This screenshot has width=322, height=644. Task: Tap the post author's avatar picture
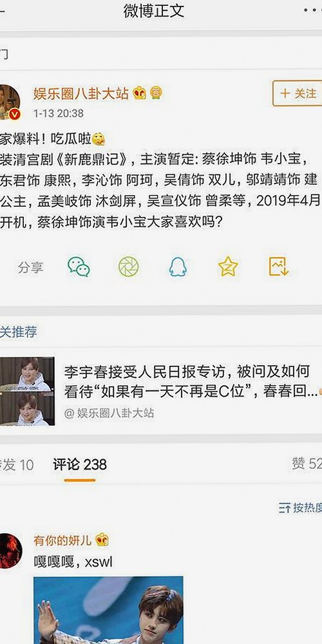[x=10, y=102]
